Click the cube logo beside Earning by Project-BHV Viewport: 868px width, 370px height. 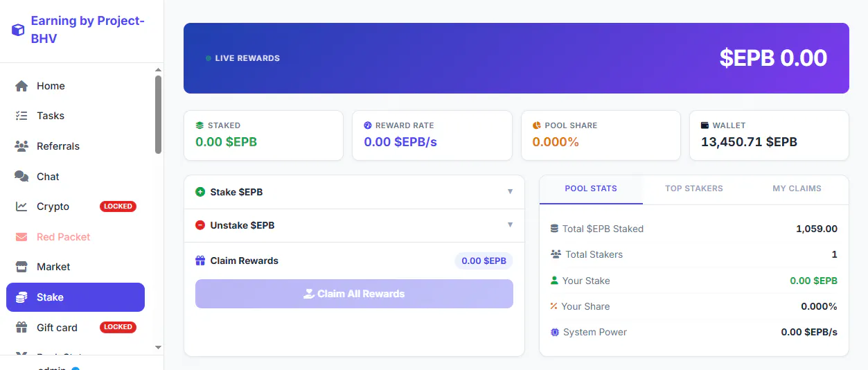click(18, 30)
